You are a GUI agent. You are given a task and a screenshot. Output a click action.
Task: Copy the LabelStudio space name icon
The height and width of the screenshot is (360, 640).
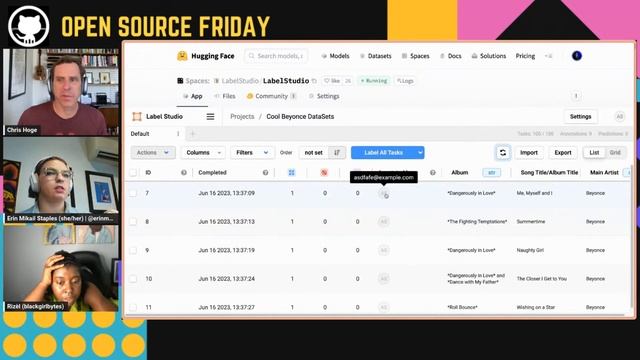[x=314, y=81]
